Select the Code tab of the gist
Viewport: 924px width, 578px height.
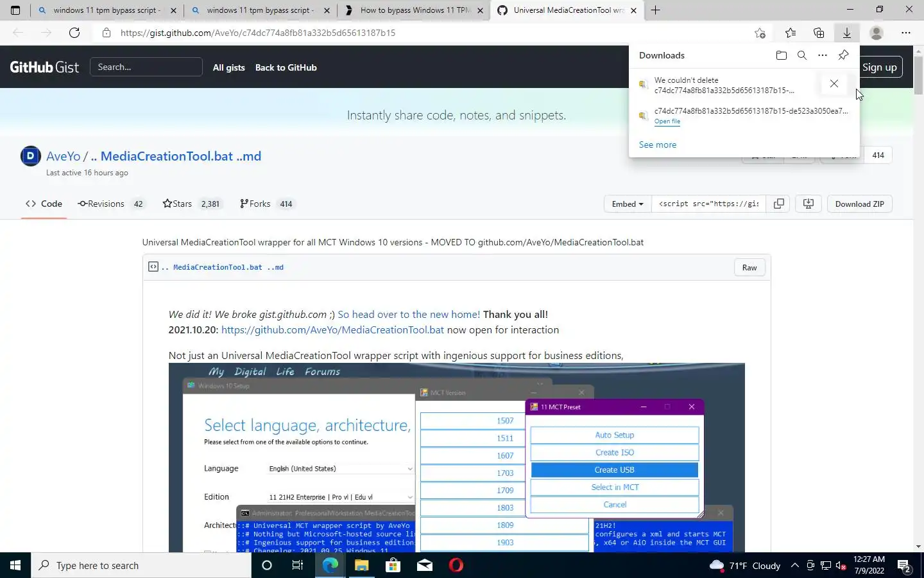click(x=44, y=204)
